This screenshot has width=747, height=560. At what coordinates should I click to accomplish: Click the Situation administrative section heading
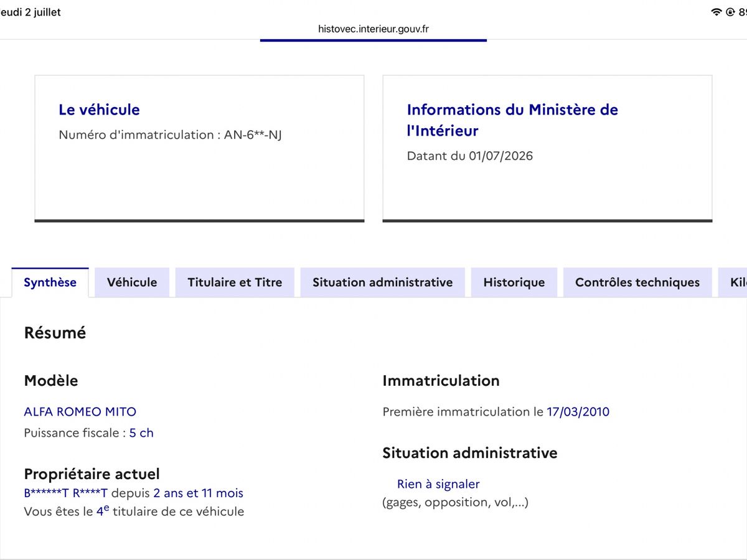point(470,453)
